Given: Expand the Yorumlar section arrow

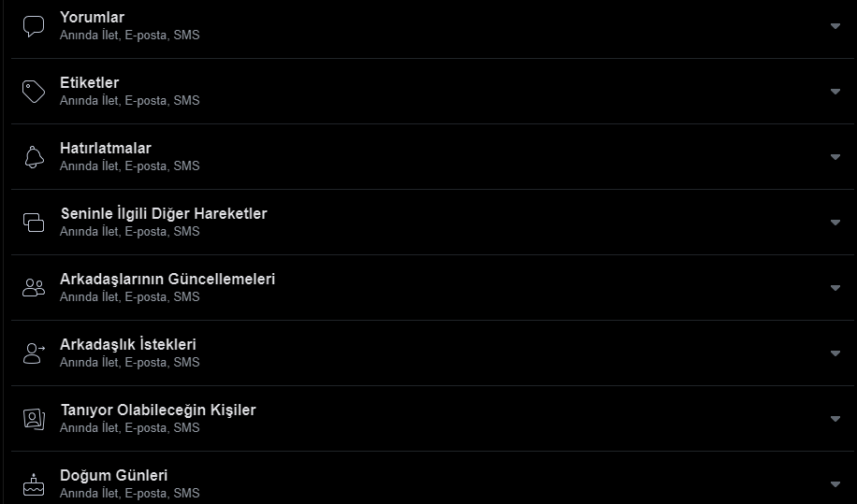Looking at the screenshot, I should (835, 26).
